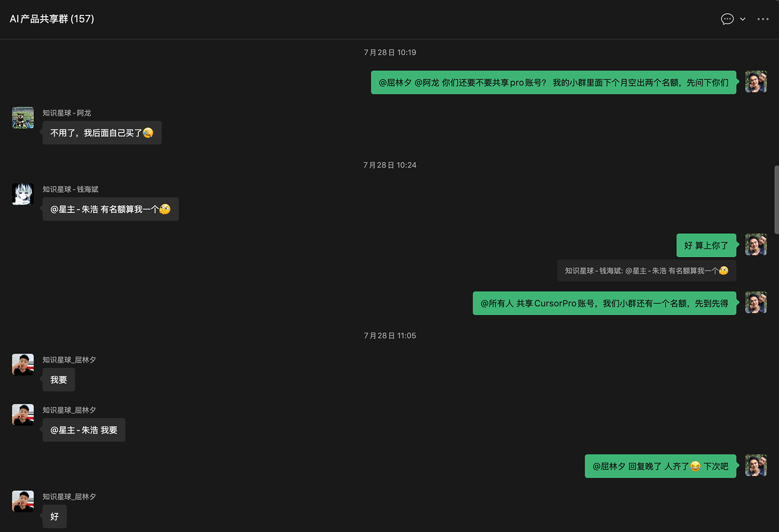Click 阿龙's avatar picture
Viewport: 779px width, 532px height.
pyautogui.click(x=23, y=117)
